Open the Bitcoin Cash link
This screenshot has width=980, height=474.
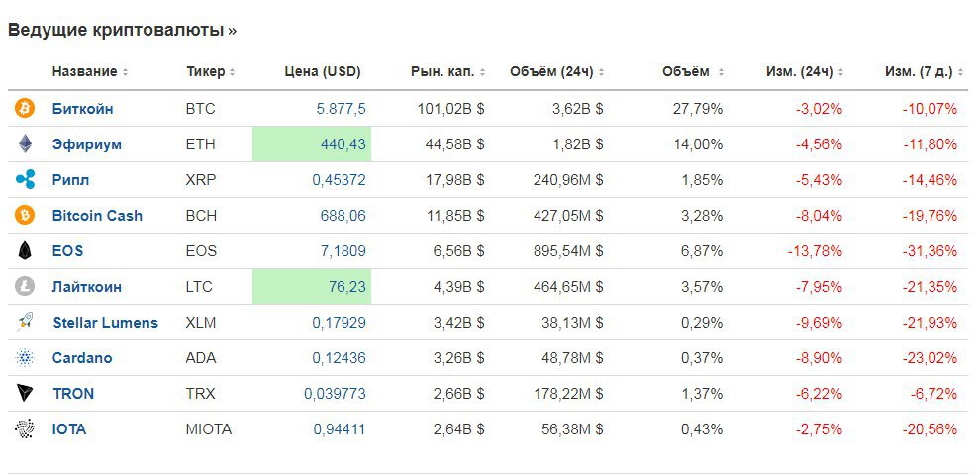pyautogui.click(x=97, y=216)
